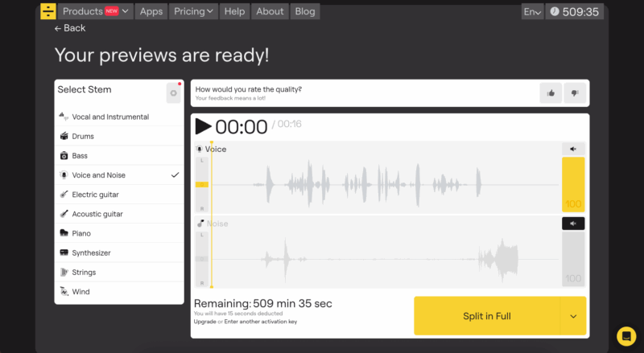The height and width of the screenshot is (353, 644).
Task: Click the Drums stem icon
Action: click(x=64, y=136)
